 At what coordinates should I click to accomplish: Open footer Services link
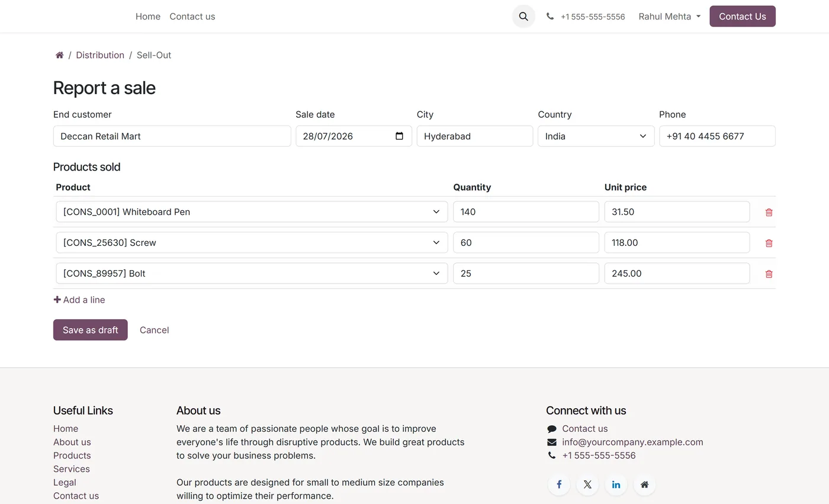72,469
